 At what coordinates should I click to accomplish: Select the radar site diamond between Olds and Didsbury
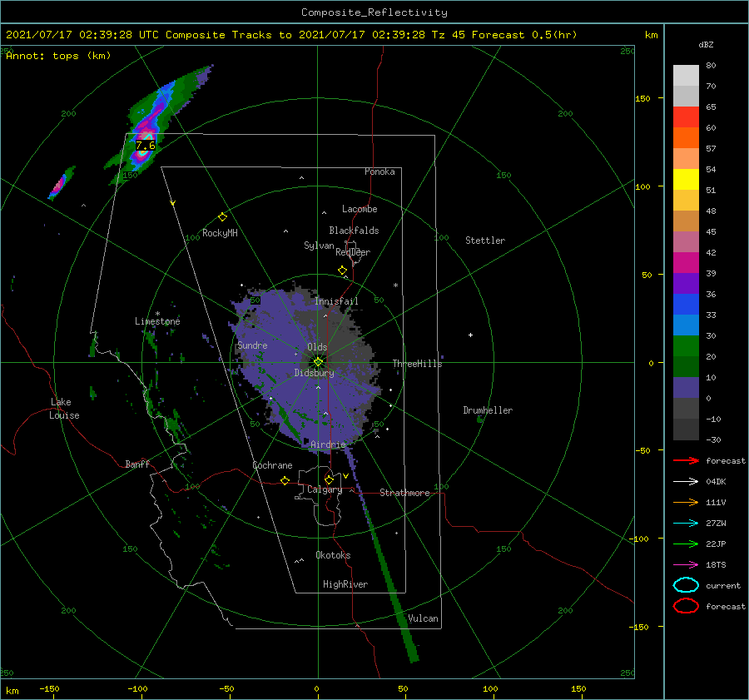(318, 362)
